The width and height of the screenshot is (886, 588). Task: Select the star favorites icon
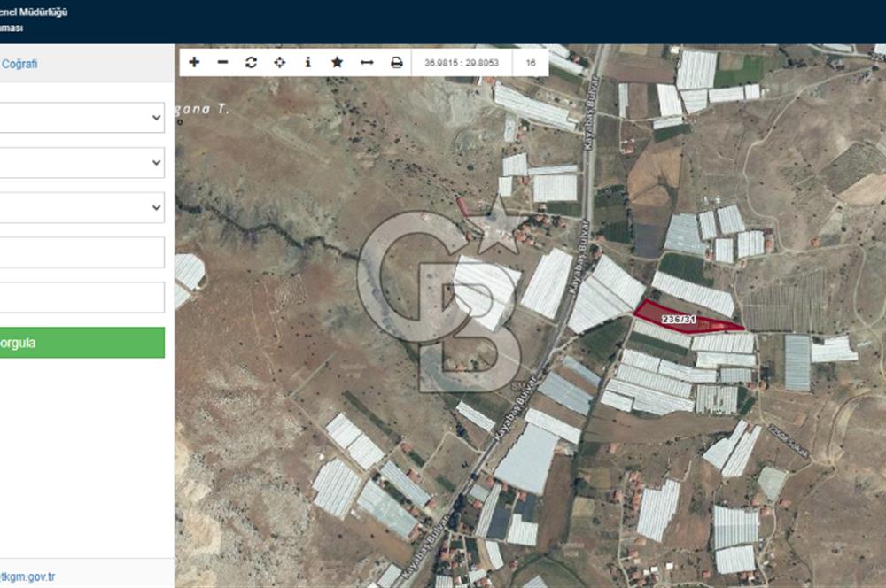tap(338, 62)
